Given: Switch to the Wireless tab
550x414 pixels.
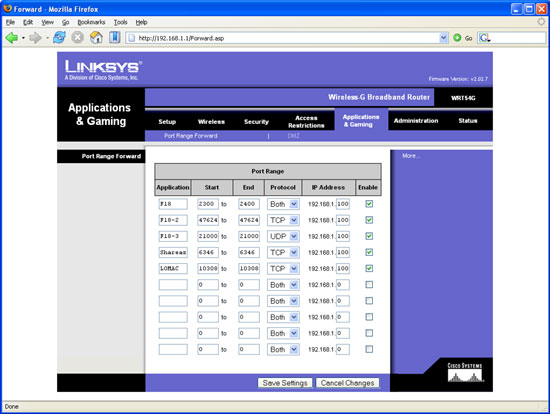Looking at the screenshot, I should [x=211, y=122].
